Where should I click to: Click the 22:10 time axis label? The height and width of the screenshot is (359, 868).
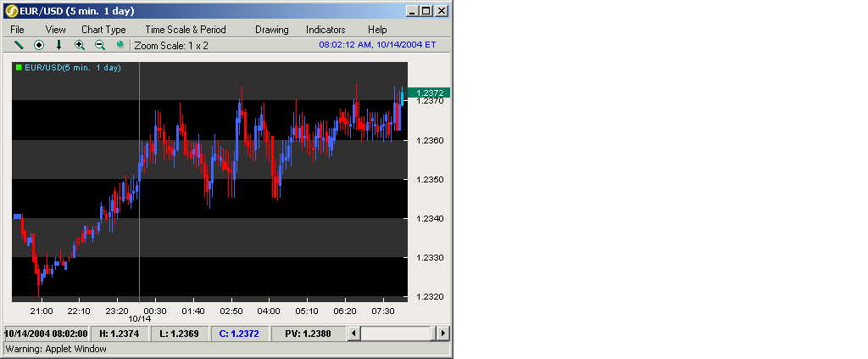pyautogui.click(x=79, y=311)
